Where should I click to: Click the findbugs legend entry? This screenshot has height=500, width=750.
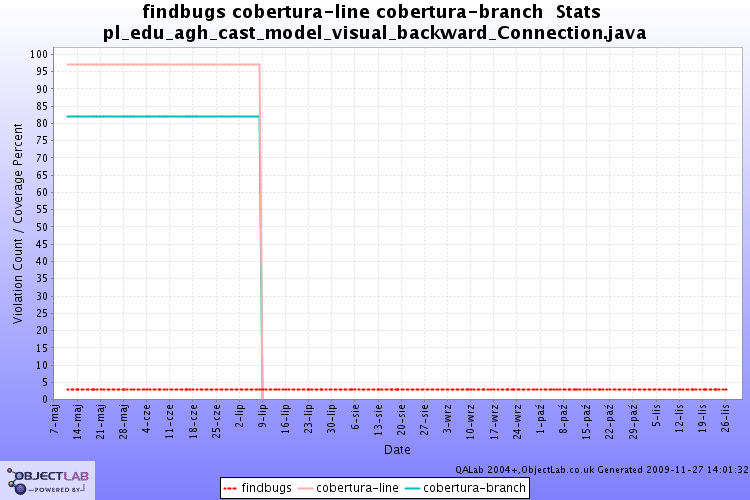click(x=257, y=488)
